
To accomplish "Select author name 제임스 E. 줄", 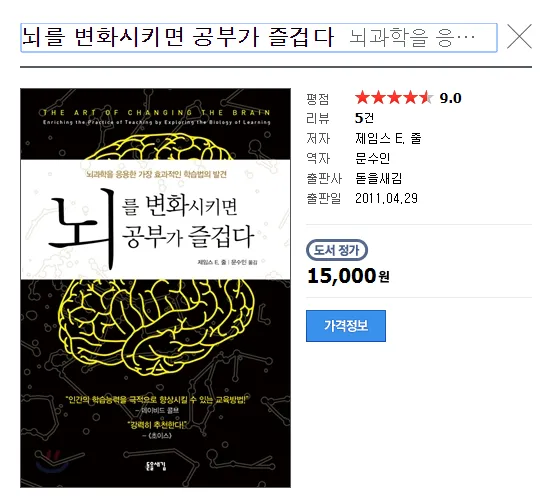I will pos(388,138).
